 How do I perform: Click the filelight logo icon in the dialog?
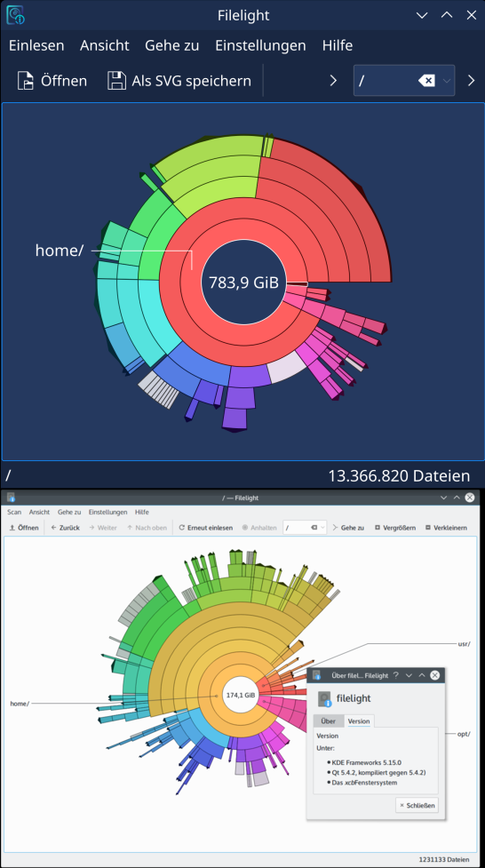tap(324, 698)
